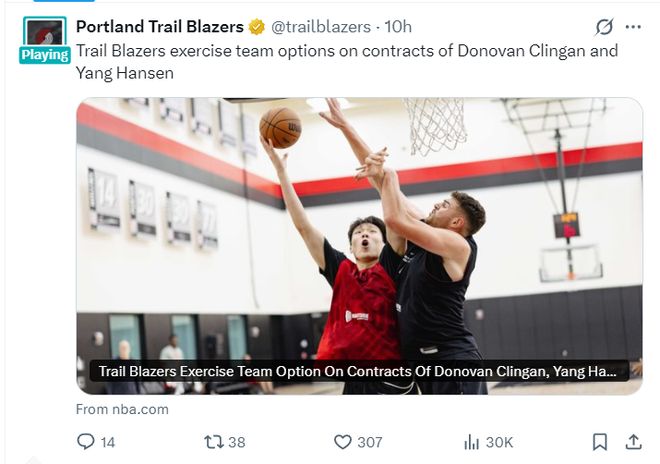
Task: Open the 10h timestamp link
Action: pyautogui.click(x=398, y=27)
